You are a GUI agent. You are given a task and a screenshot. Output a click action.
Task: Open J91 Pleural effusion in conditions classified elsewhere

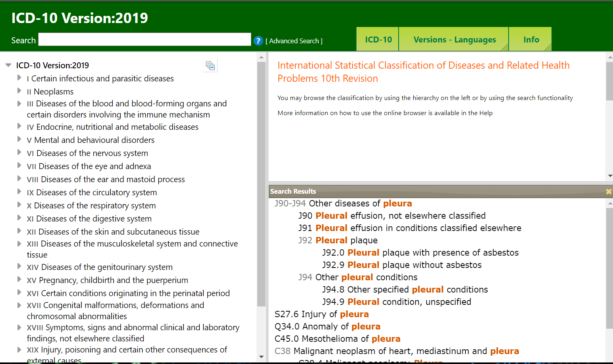[x=410, y=228]
